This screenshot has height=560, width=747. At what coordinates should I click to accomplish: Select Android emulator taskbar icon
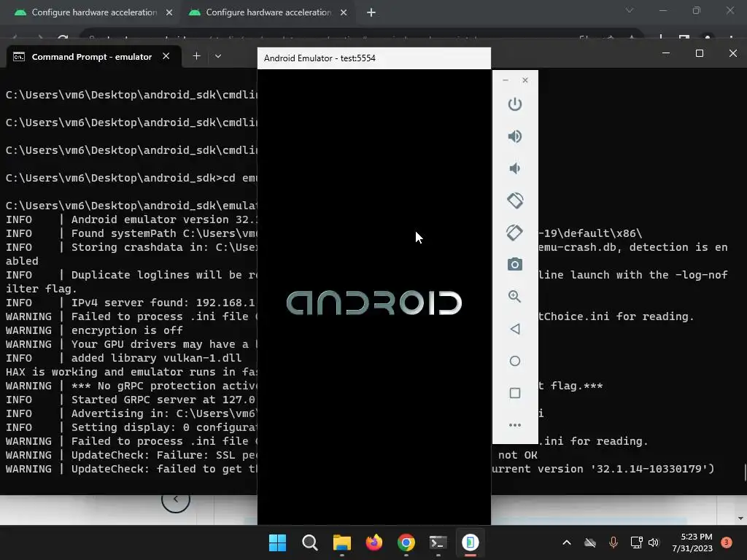[x=471, y=542]
